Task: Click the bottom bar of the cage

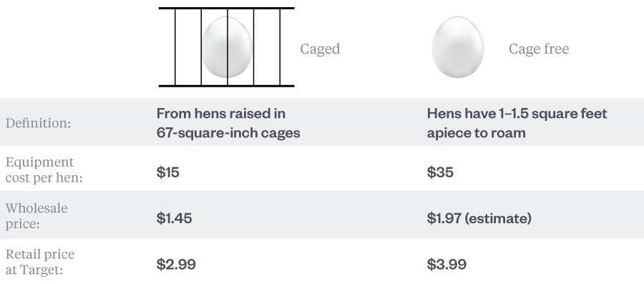Action: 227,86
